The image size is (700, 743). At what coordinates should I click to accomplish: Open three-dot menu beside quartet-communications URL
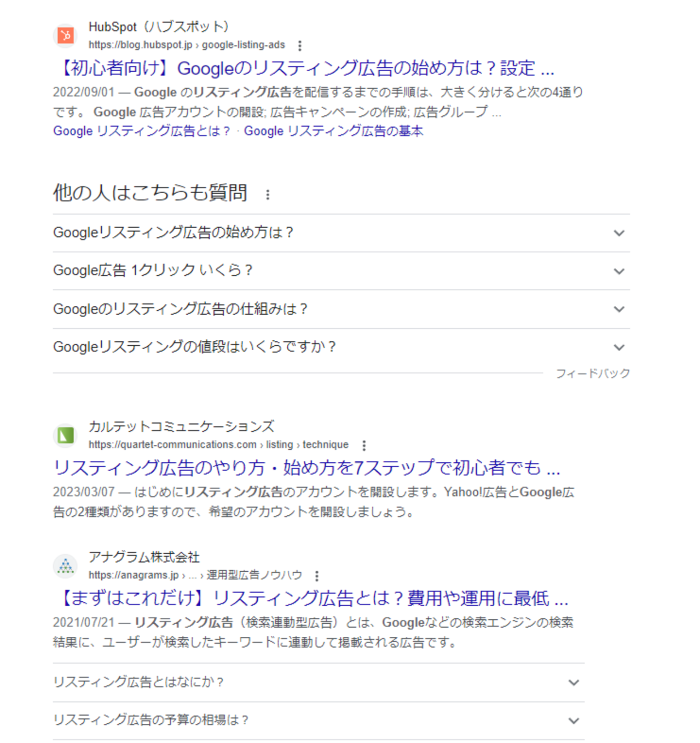(363, 445)
